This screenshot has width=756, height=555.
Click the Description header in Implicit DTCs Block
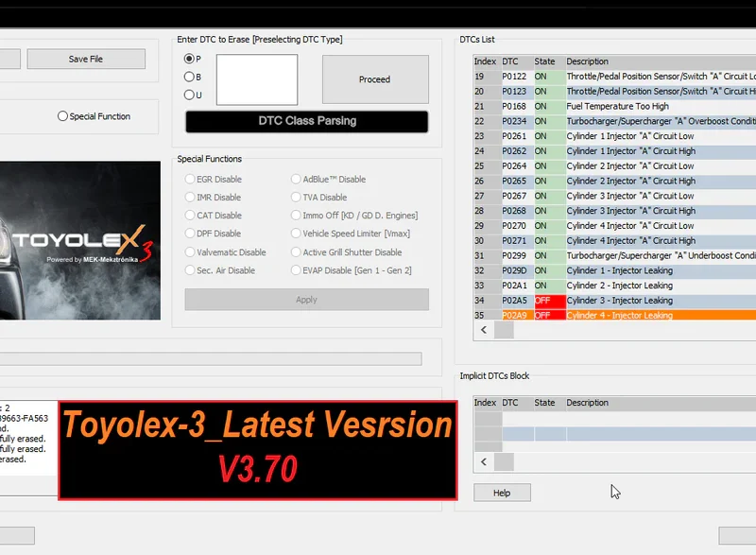[x=588, y=403]
